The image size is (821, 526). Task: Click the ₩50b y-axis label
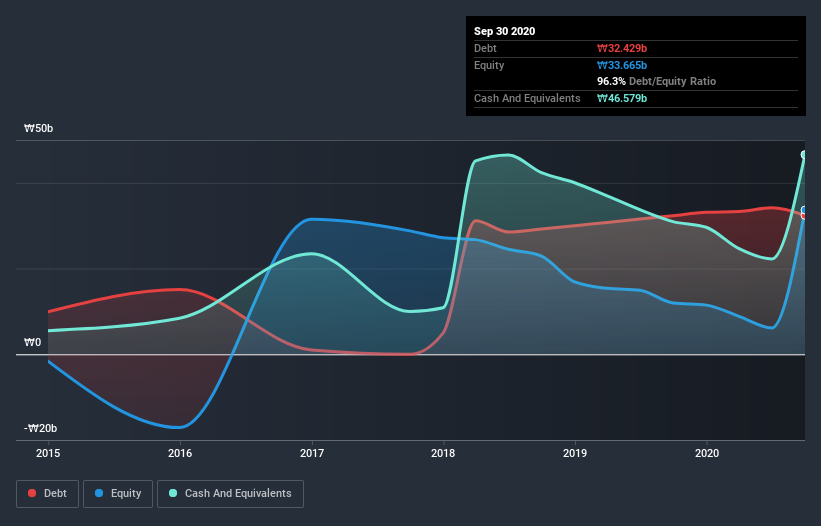[39, 128]
